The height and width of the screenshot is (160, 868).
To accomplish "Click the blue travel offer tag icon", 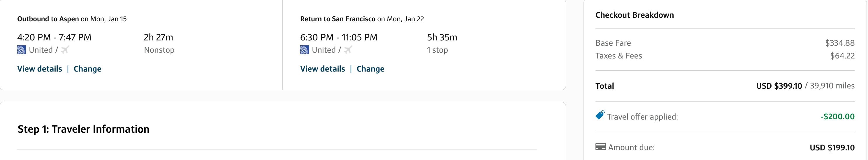I will (600, 115).
